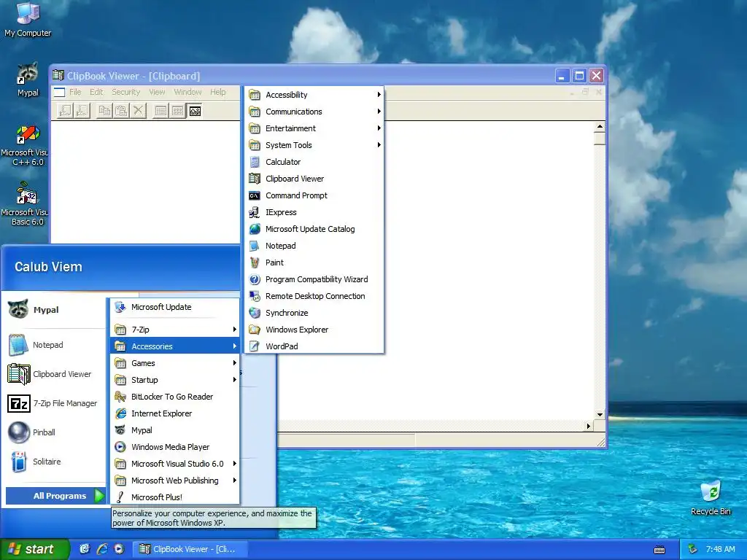This screenshot has width=747, height=560.
Task: Click the vertical scrollbar up arrow in ClipBook
Action: (600, 127)
